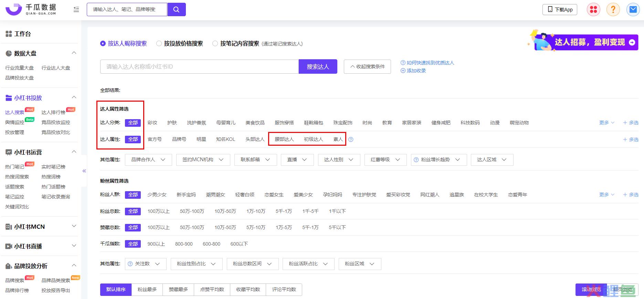Click the 工作台 workbench icon
The height and width of the screenshot is (299, 644).
pyautogui.click(x=9, y=34)
